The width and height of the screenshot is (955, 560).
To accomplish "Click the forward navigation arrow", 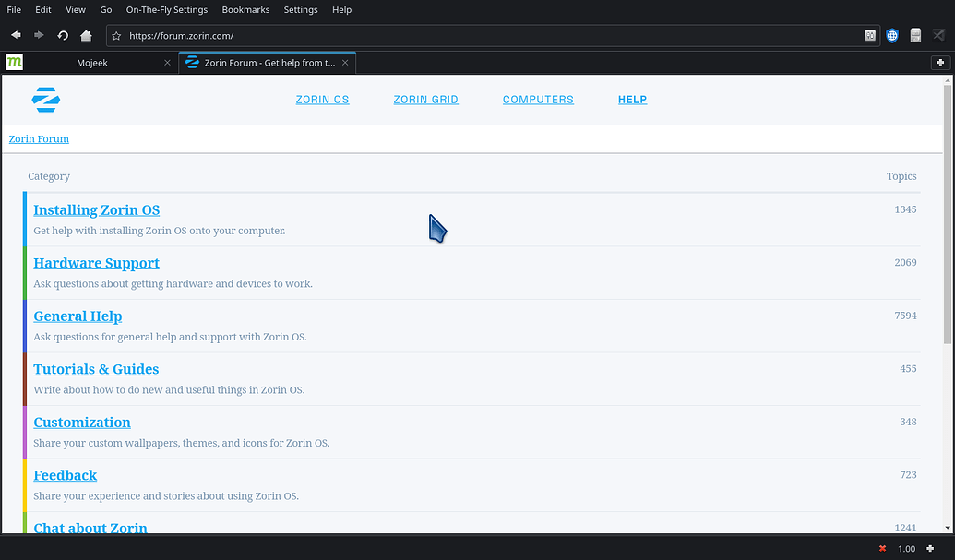I will click(38, 35).
